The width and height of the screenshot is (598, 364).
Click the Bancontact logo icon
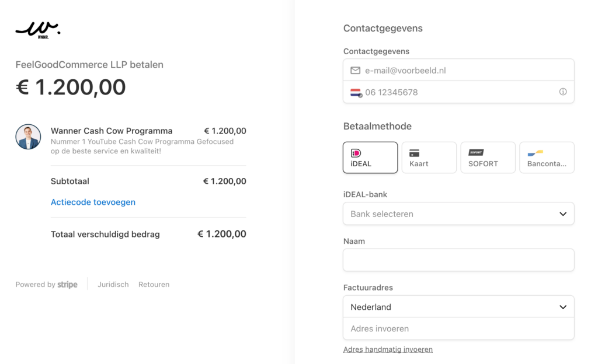point(535,153)
